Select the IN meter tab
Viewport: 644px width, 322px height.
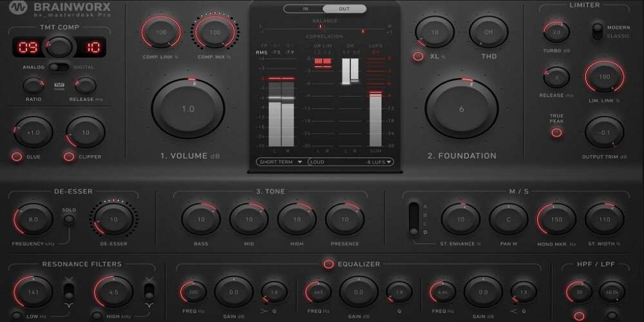[305, 8]
